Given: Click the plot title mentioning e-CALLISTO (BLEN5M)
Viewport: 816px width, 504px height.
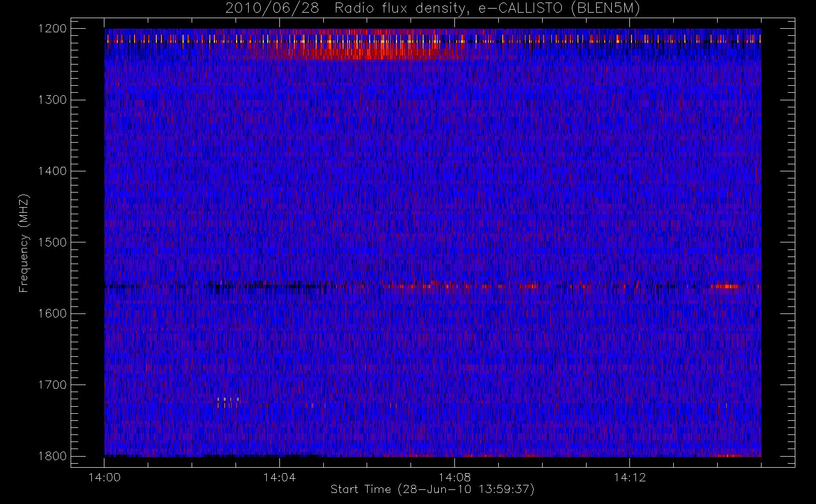Looking at the screenshot, I should pos(433,9).
